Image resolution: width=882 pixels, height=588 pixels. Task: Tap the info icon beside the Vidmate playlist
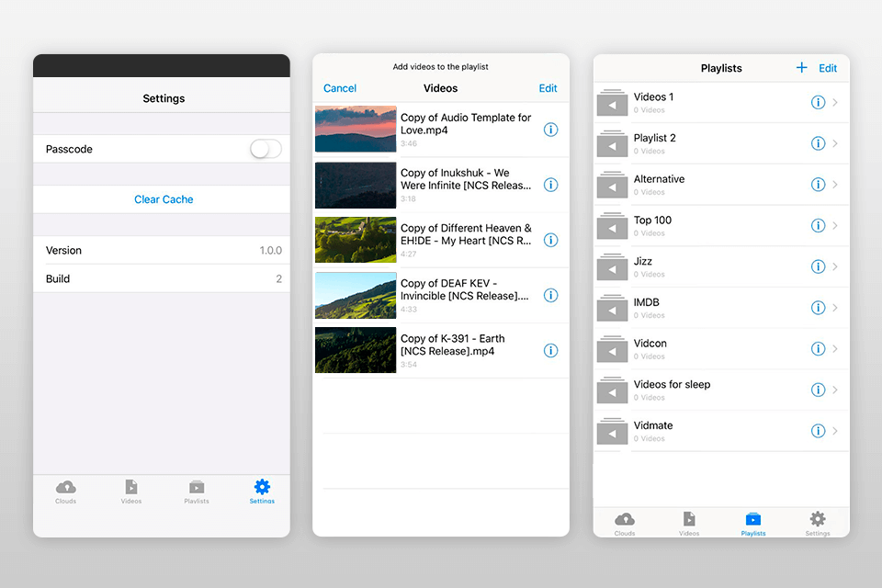[x=818, y=430]
